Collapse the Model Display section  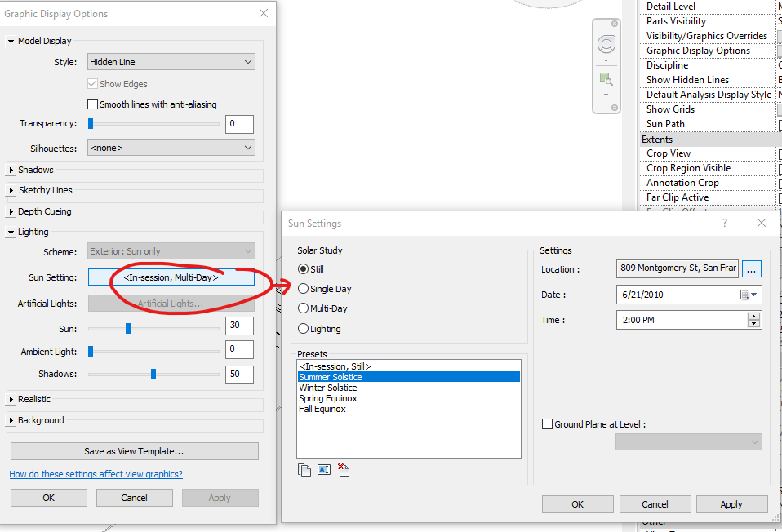[11, 40]
